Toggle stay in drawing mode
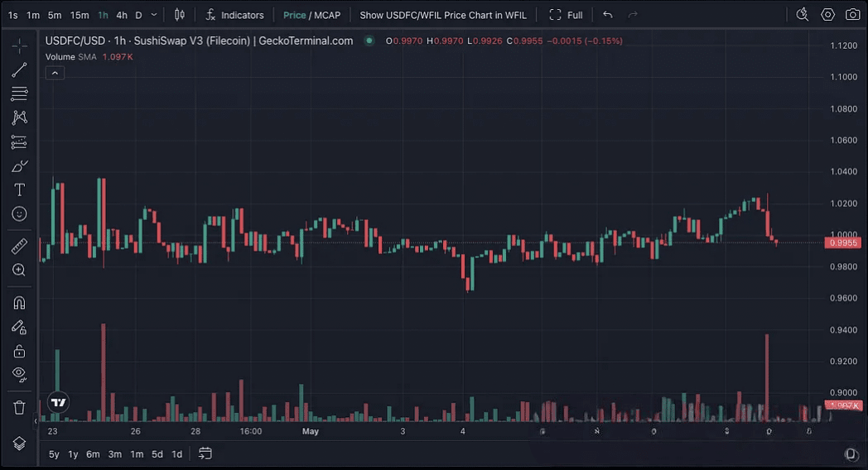 point(19,328)
